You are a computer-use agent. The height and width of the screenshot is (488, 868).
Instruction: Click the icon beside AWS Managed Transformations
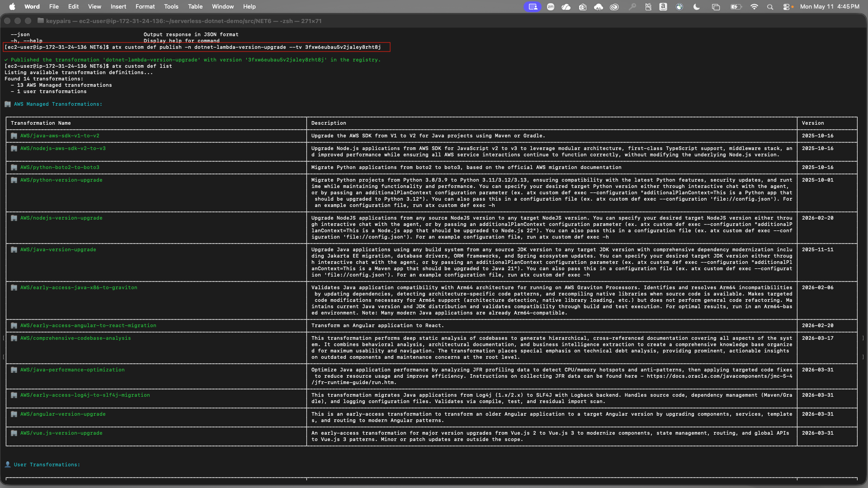pos(8,104)
